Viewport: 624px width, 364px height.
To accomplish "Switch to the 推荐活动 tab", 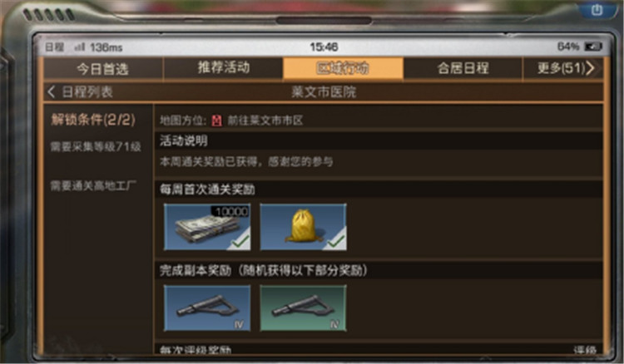I will 224,68.
